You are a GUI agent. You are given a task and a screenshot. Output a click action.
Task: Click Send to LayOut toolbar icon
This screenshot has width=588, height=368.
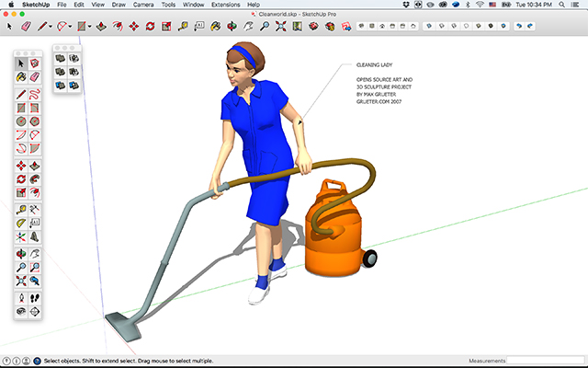click(x=346, y=27)
